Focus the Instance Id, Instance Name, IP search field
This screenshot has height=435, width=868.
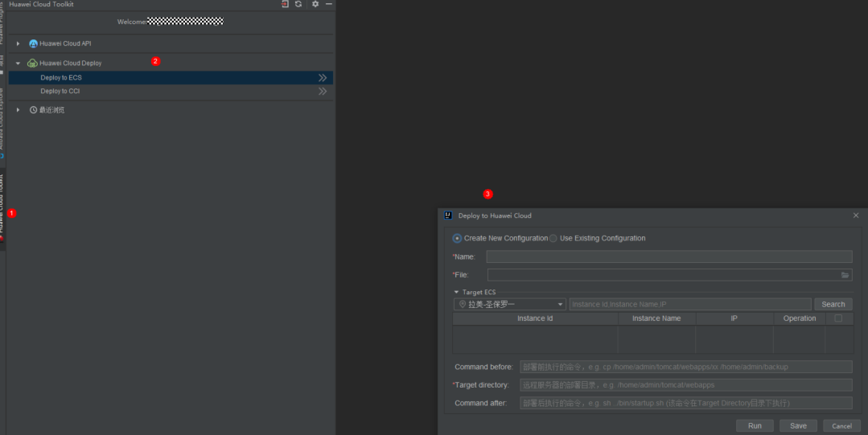click(x=690, y=305)
